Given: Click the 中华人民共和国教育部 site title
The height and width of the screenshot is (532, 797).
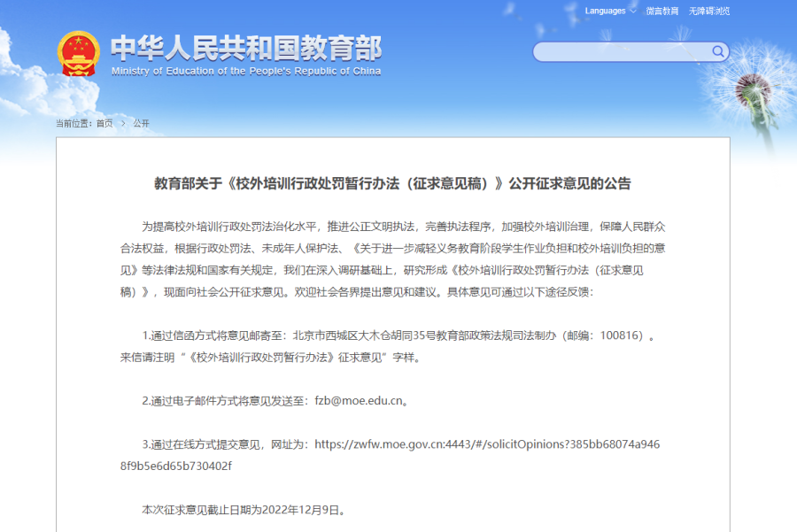Looking at the screenshot, I should (x=246, y=46).
